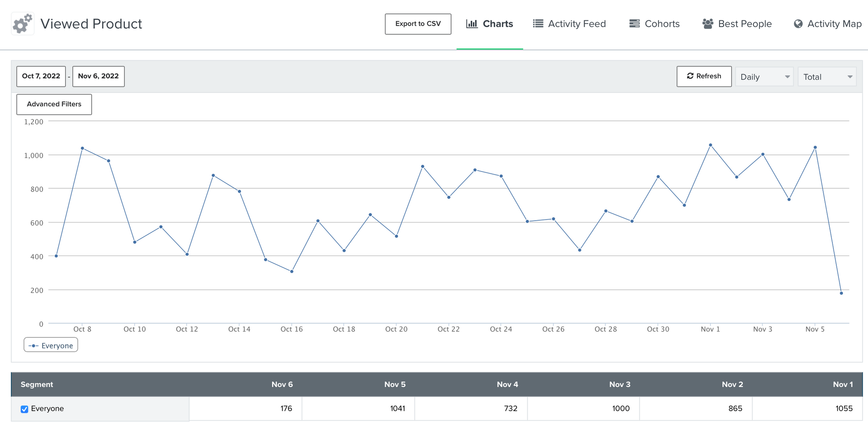Toggle the Everyone series in chart legend
The height and width of the screenshot is (426, 868).
(51, 345)
